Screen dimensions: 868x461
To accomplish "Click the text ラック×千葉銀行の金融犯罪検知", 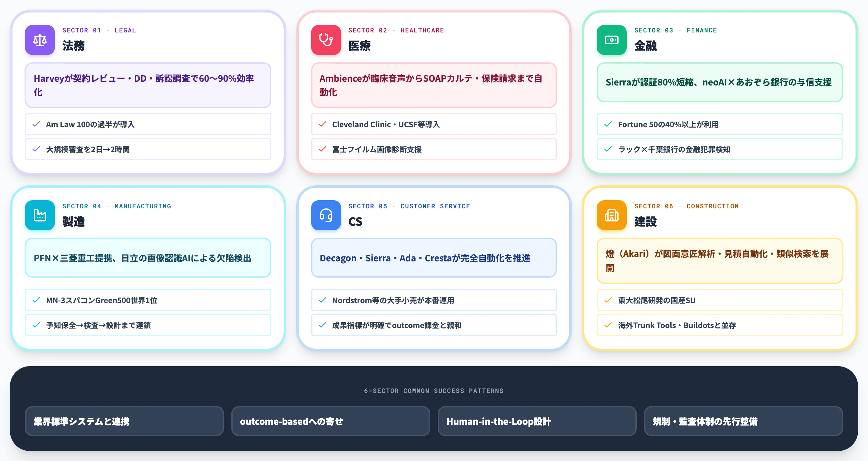I will [x=674, y=149].
